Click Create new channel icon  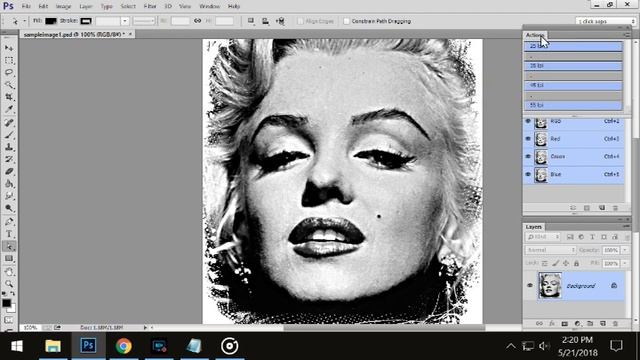602,208
